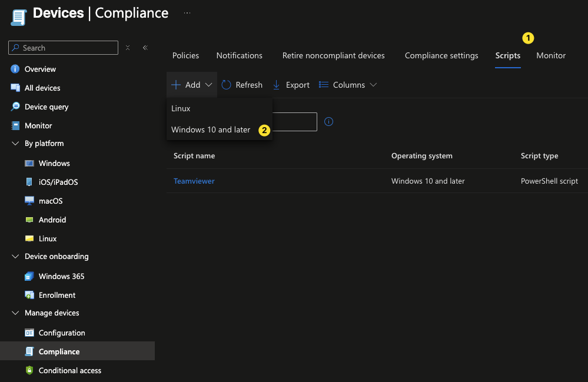Open the Compliance settings tab
This screenshot has width=588, height=382.
(x=441, y=55)
